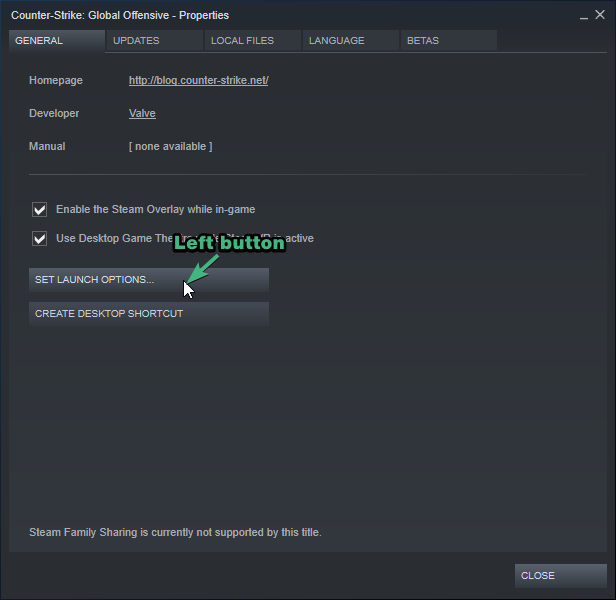616x600 pixels.
Task: Click the Close button at the bottom
Action: (x=561, y=576)
